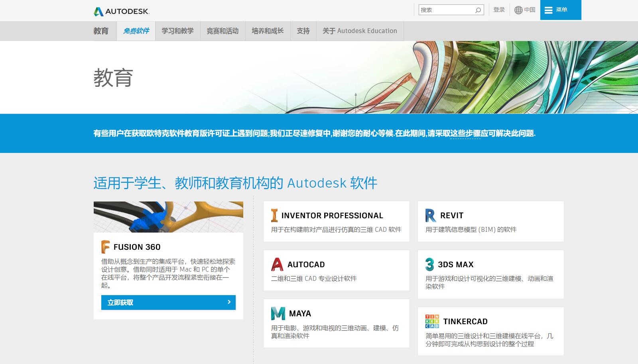
Task: Open the 支持 tab
Action: click(x=303, y=31)
